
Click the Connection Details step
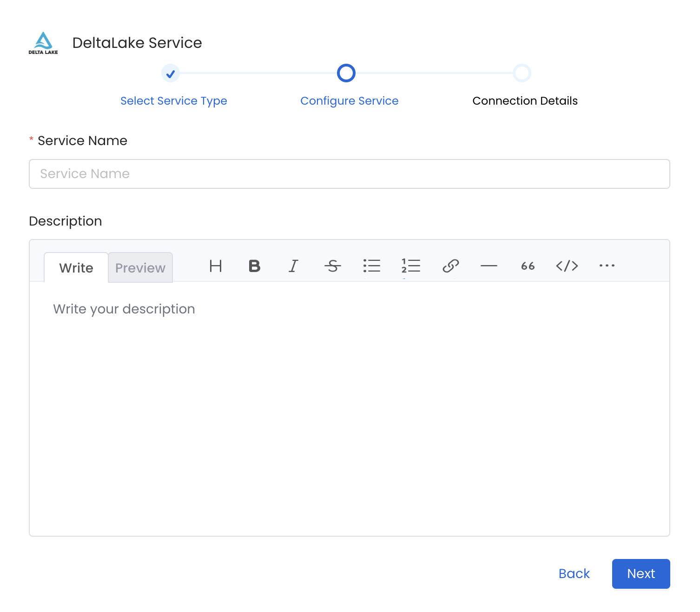[x=525, y=100]
